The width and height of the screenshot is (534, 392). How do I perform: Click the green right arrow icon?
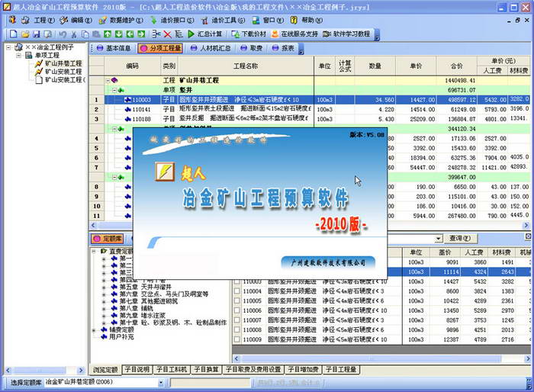tap(141, 34)
